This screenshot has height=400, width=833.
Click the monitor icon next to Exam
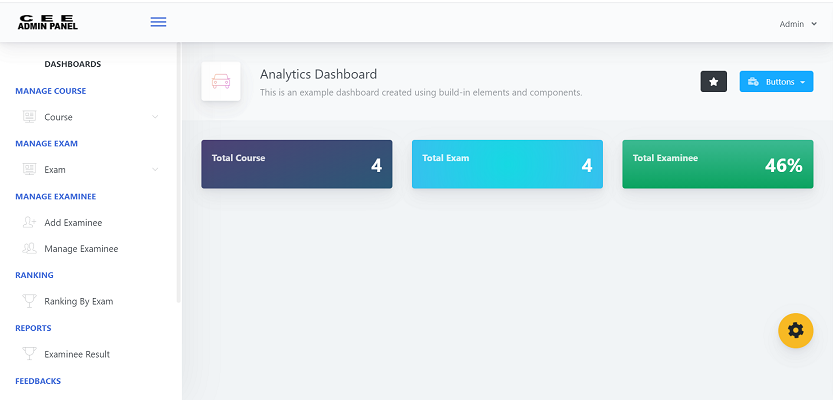pyautogui.click(x=30, y=169)
